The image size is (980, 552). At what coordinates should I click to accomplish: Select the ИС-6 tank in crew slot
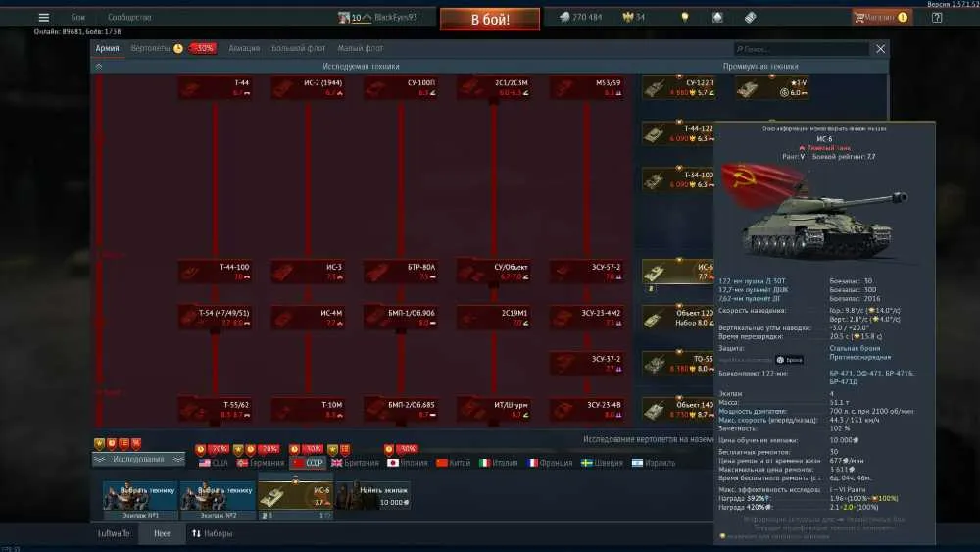pyautogui.click(x=295, y=498)
